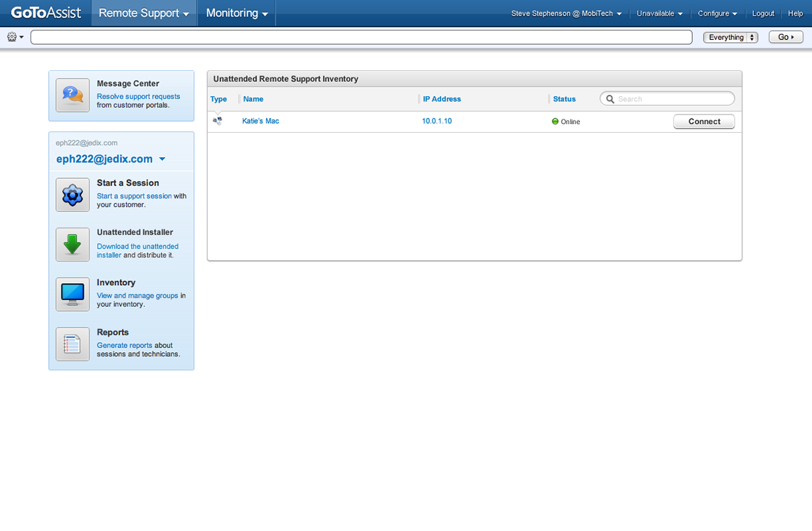Click Logout in the top bar

coord(763,14)
